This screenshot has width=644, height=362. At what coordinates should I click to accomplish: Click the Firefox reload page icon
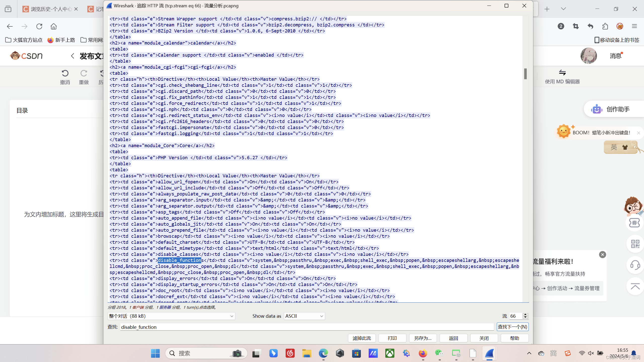pyautogui.click(x=39, y=26)
